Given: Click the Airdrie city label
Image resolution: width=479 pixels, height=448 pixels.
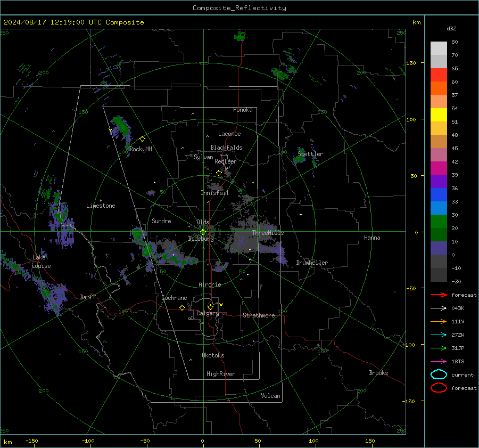Looking at the screenshot, I should pos(210,284).
